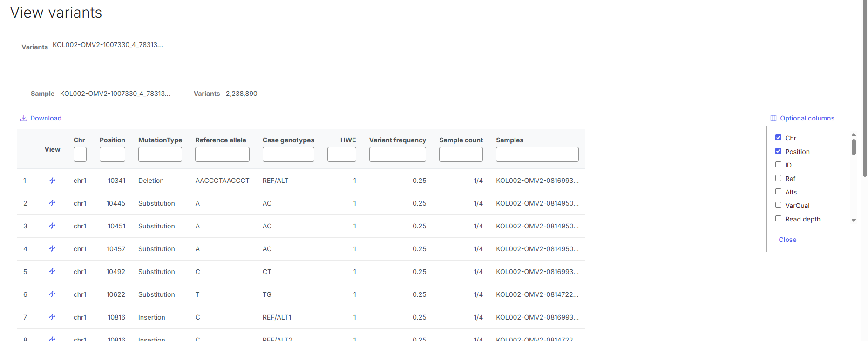This screenshot has width=868, height=341.
Task: Click the optional columns list scrollbar thumb
Action: 854,147
